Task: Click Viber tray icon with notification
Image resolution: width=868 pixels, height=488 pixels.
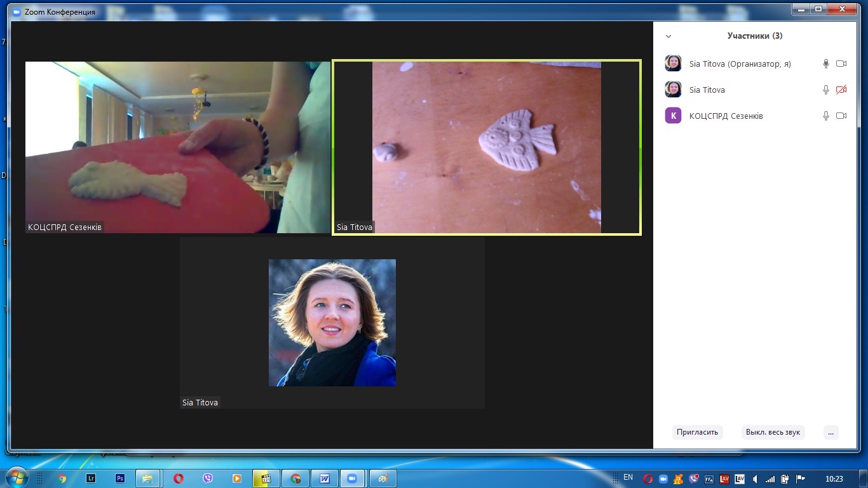Action: point(694,479)
